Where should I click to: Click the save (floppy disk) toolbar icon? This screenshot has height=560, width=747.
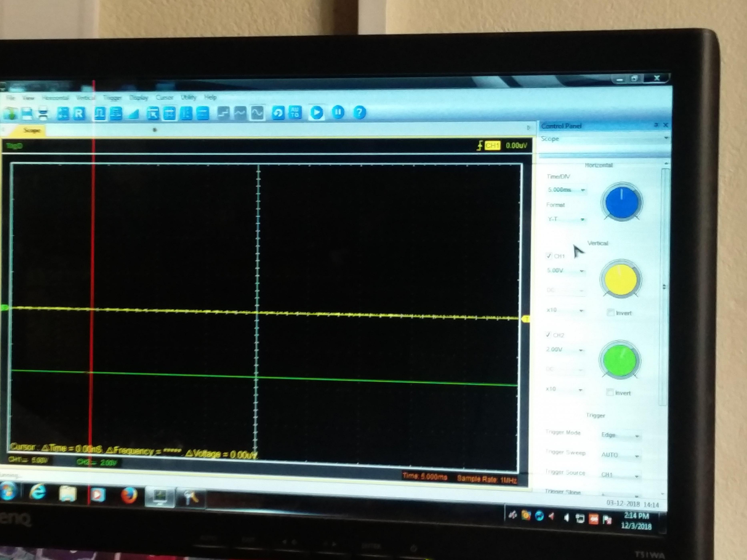(x=27, y=114)
